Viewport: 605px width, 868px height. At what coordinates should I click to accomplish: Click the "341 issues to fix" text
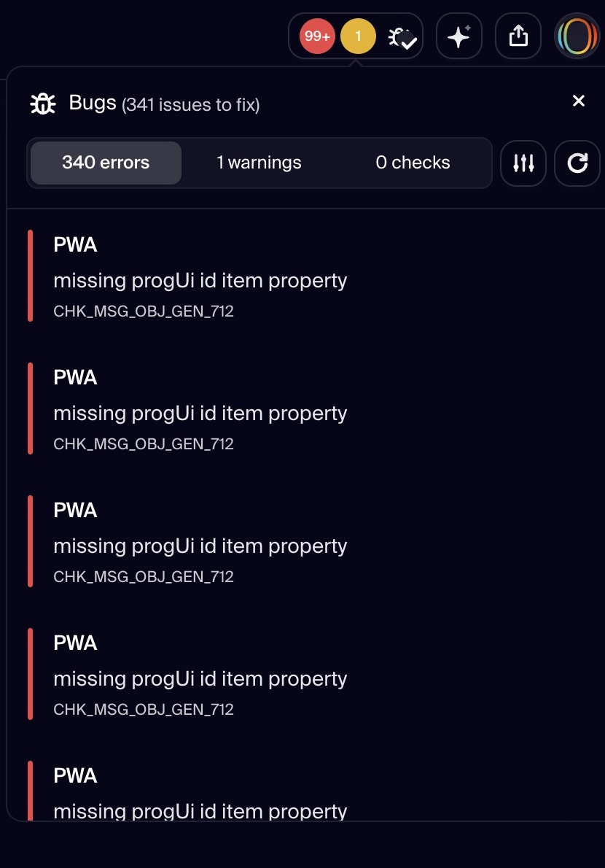191,105
